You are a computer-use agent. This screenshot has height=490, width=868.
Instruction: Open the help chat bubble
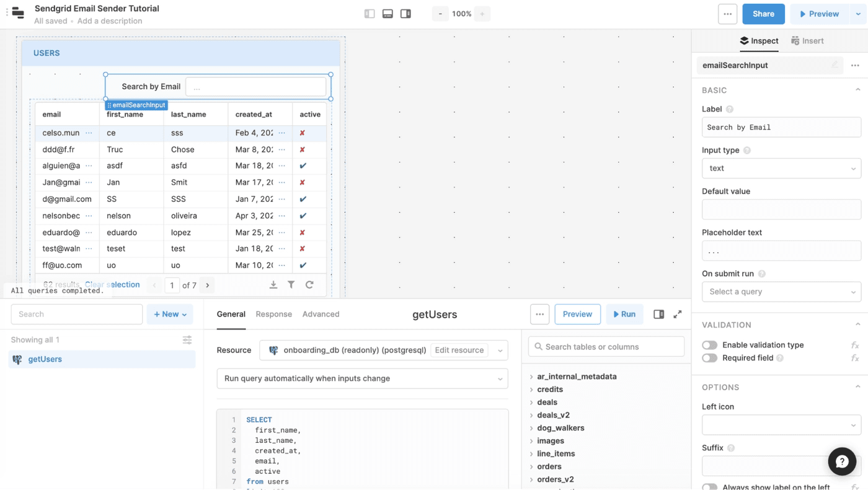pos(842,462)
